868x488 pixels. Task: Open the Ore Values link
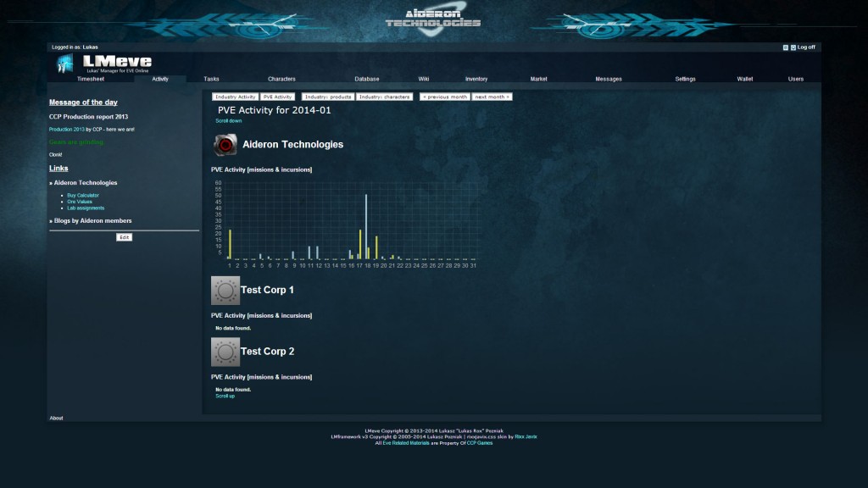80,202
